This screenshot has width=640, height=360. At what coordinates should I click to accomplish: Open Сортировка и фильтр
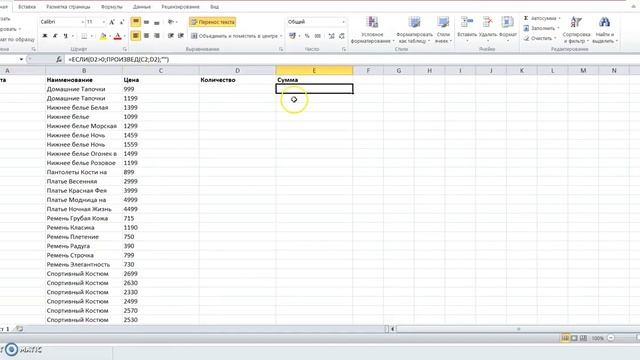tap(576, 30)
